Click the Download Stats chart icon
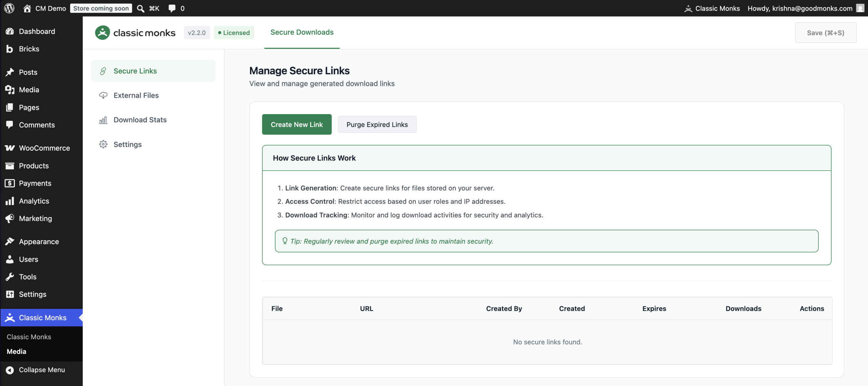Image resolution: width=868 pixels, height=386 pixels. tap(103, 120)
